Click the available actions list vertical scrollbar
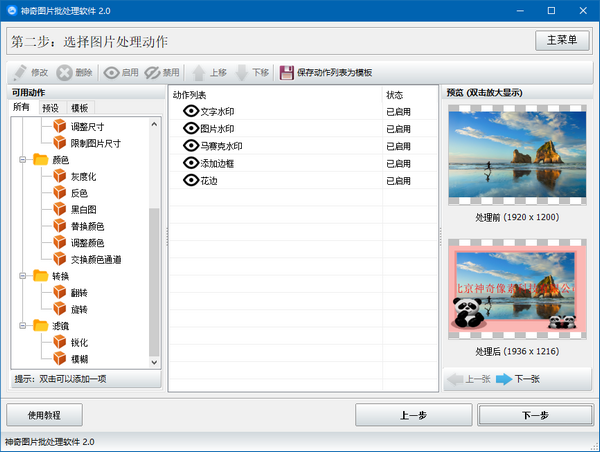This screenshot has height=452, width=600. (154, 280)
